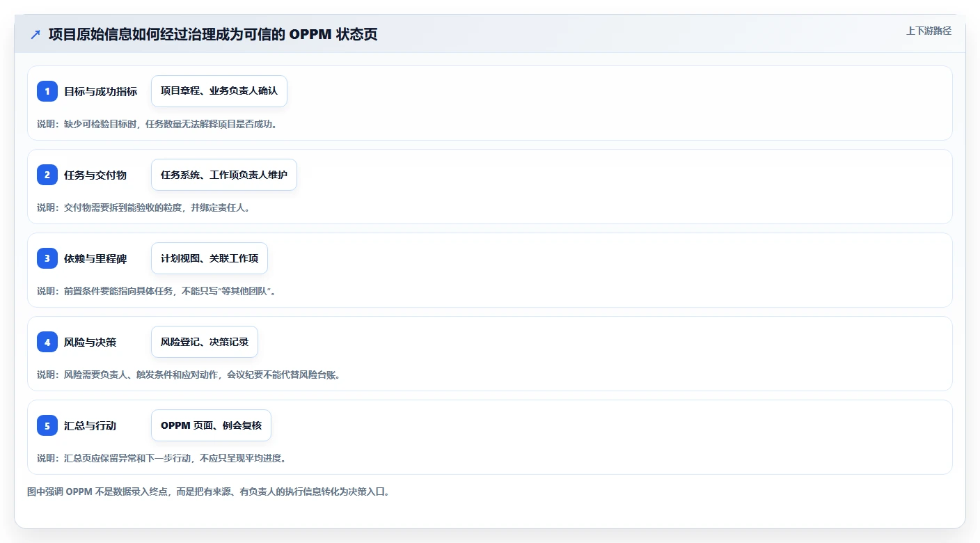The width and height of the screenshot is (980, 543).
Task: Click the page title about OPPM 状态页
Action: [213, 35]
